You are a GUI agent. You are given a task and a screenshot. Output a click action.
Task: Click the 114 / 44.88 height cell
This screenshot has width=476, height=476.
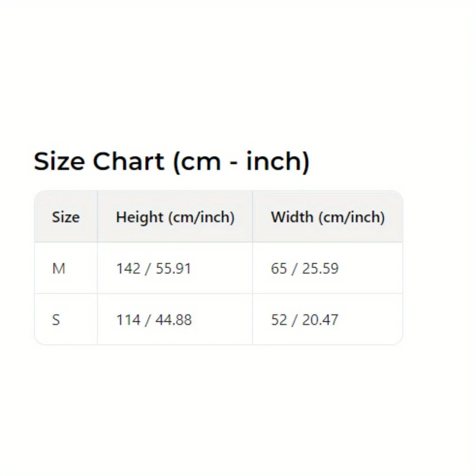coord(154,319)
